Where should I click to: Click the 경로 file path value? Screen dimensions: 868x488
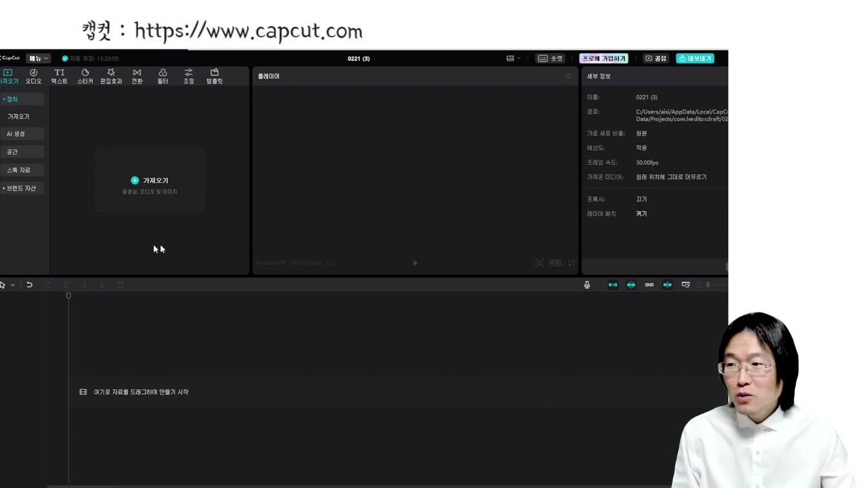pyautogui.click(x=681, y=116)
